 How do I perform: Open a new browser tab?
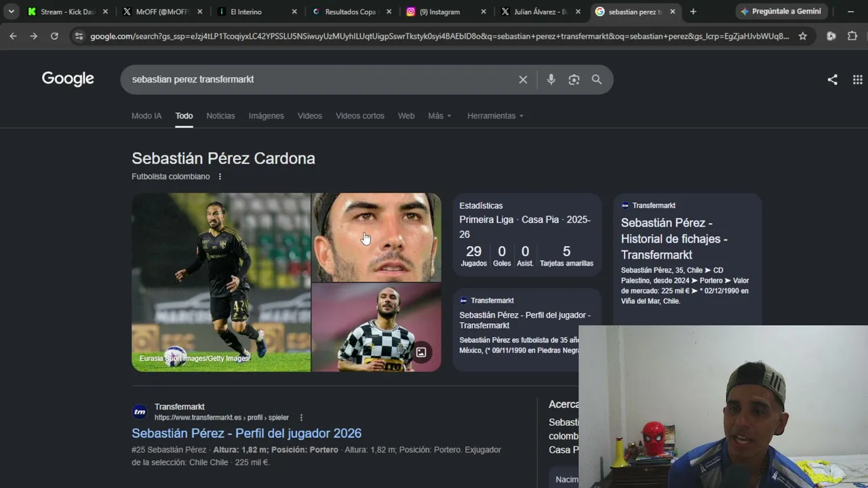(693, 12)
